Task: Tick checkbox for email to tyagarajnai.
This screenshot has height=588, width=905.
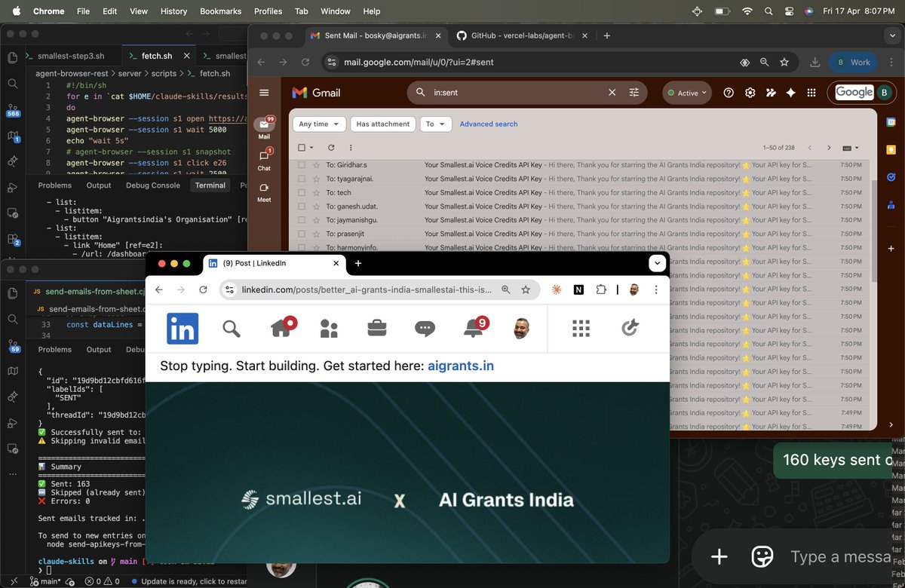Action: tap(302, 179)
